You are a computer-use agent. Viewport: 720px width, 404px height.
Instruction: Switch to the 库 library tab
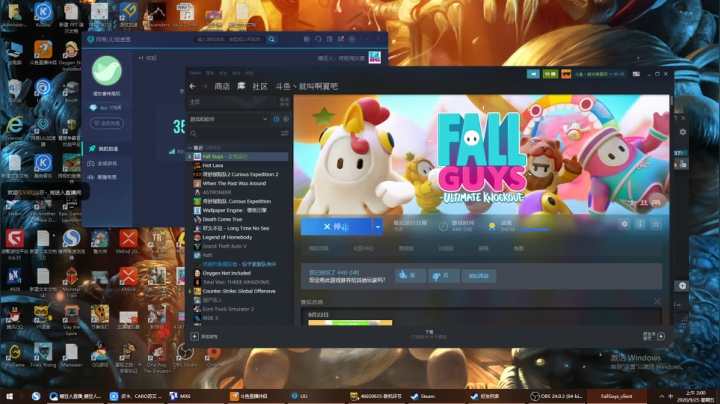coord(241,86)
